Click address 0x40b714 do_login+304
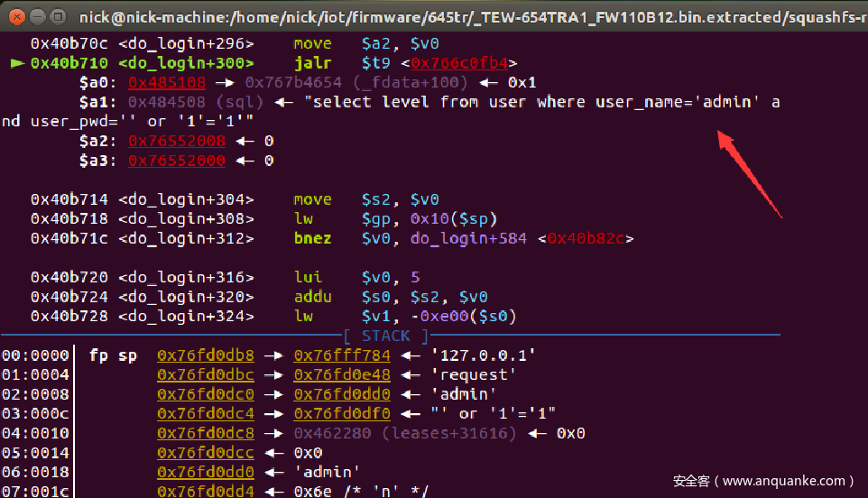The image size is (868, 498). 143,199
